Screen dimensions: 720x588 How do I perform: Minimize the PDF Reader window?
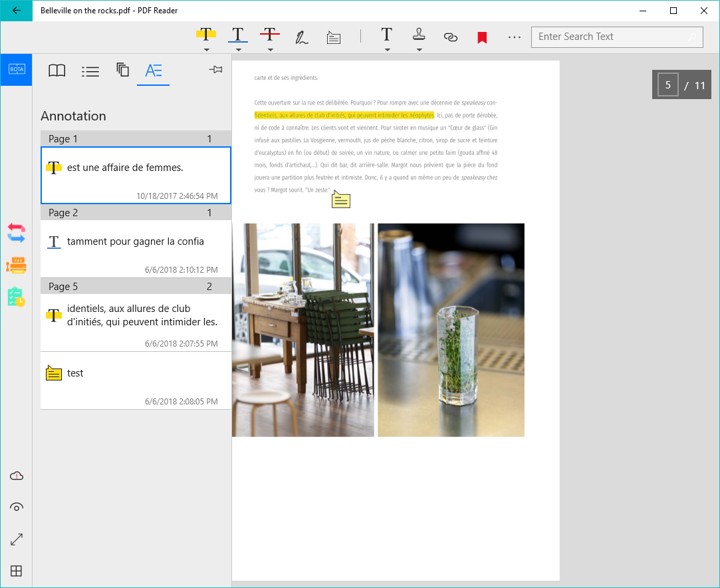tap(643, 11)
